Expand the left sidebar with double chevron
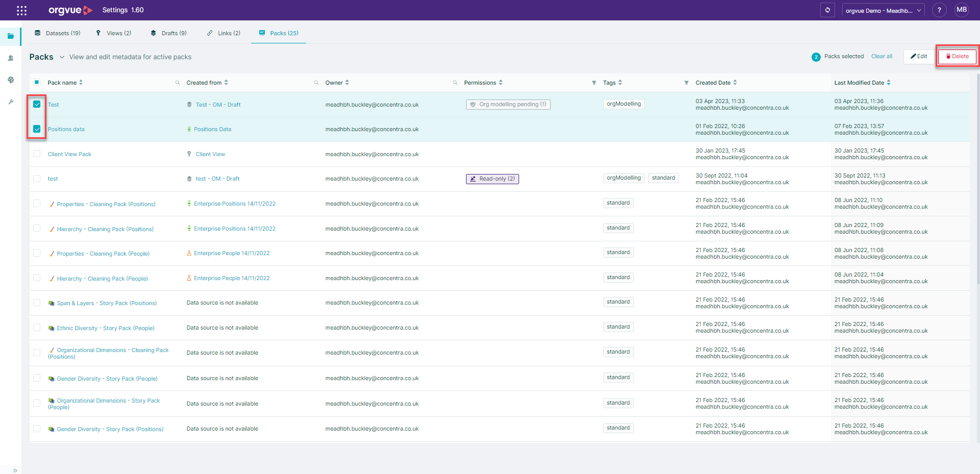Image resolution: width=980 pixels, height=474 pixels. (15, 470)
